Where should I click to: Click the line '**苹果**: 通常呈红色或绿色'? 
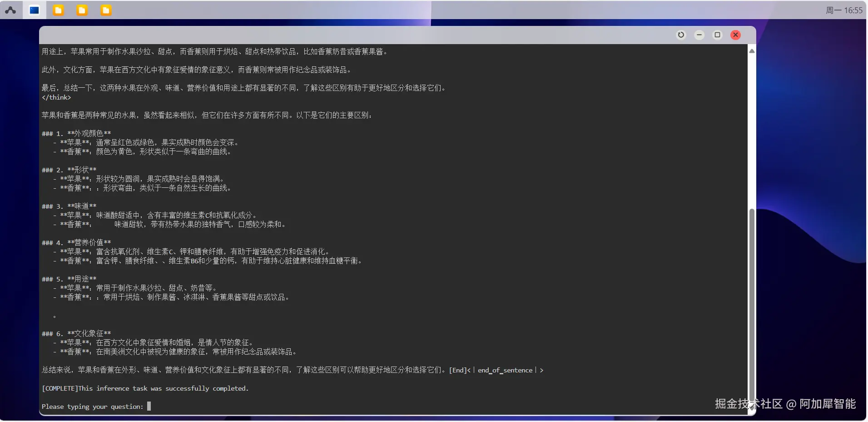click(146, 142)
